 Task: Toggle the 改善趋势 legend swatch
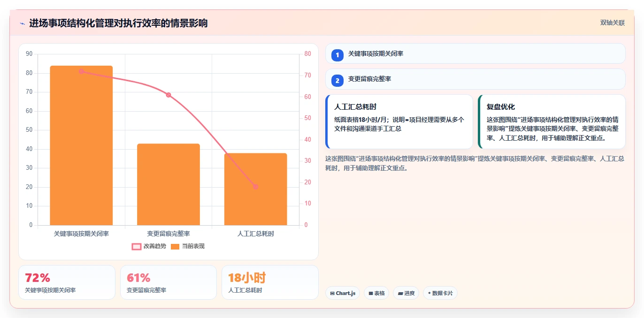click(x=137, y=246)
